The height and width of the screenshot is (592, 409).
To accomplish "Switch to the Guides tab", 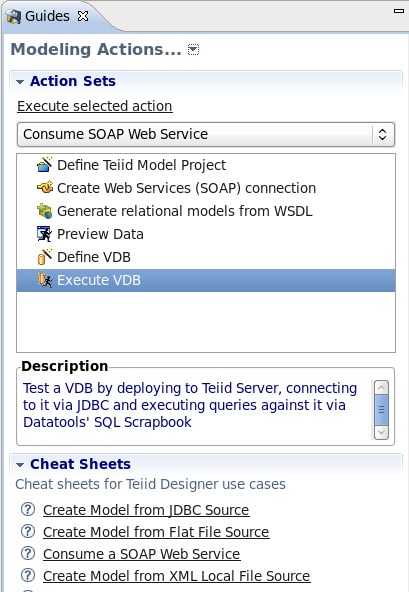I will tap(47, 16).
